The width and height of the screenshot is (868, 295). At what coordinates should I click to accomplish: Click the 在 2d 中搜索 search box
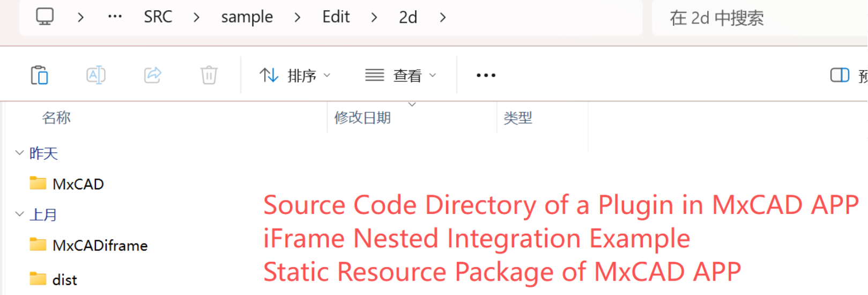coord(751,18)
